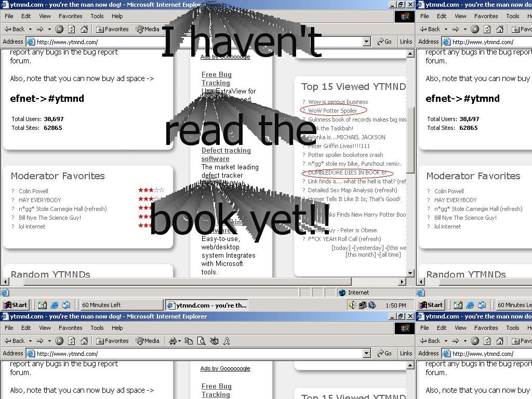Launch Internet Explorer from top-left taskbar quick launch

54,305
